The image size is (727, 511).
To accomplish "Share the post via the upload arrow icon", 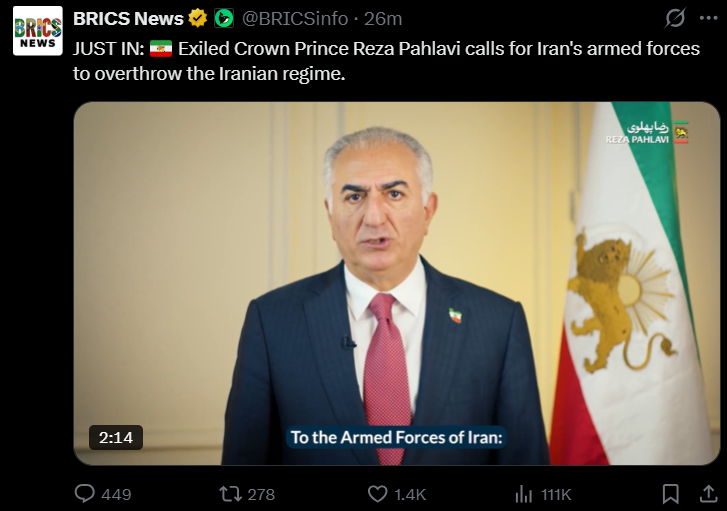I will pyautogui.click(x=708, y=494).
